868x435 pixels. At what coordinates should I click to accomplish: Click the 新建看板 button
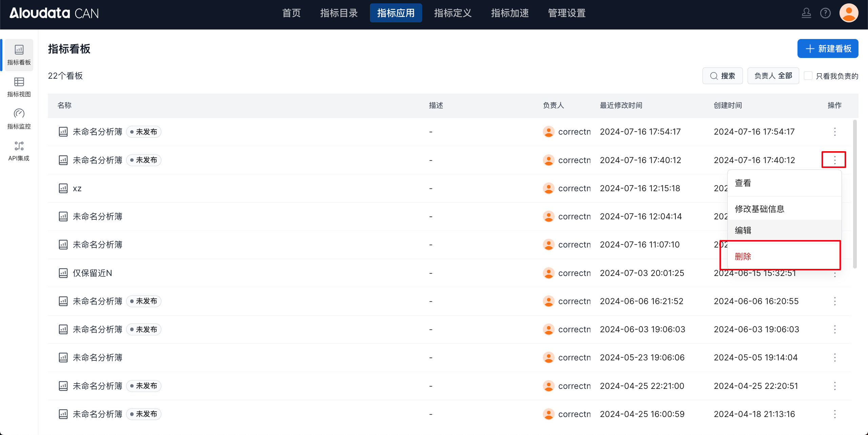[828, 48]
